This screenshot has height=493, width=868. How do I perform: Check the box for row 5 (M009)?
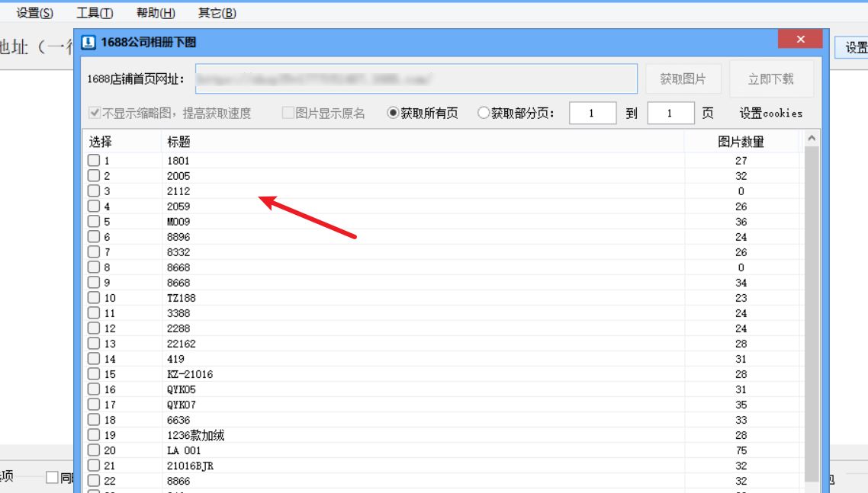[x=94, y=221]
